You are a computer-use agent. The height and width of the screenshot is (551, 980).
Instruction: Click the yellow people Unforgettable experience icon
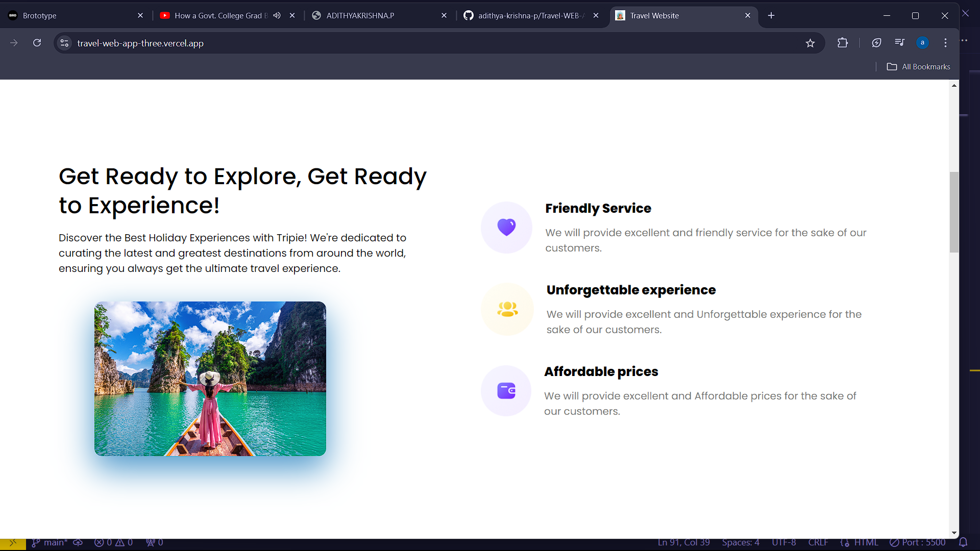click(x=507, y=309)
